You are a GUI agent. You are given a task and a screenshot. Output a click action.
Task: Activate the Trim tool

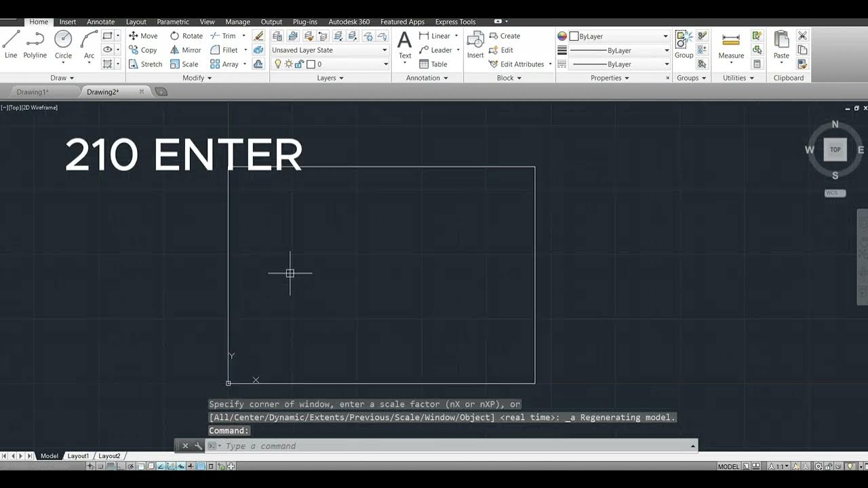[223, 36]
